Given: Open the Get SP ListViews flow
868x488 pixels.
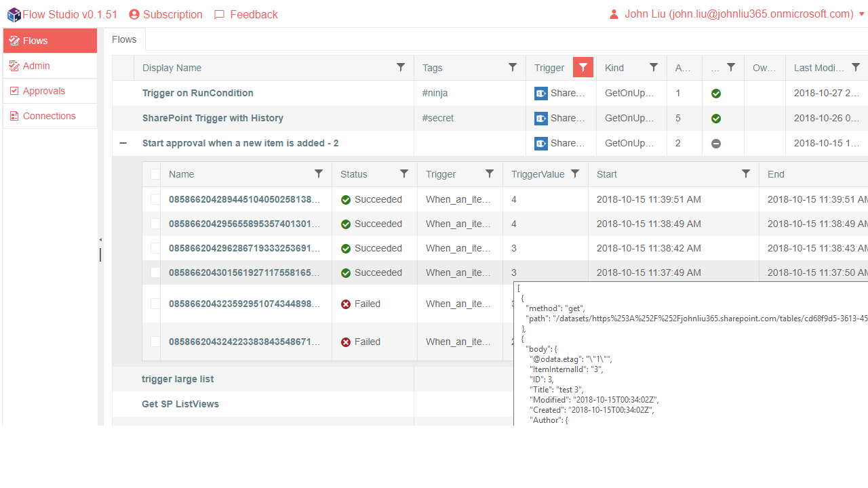Looking at the screenshot, I should point(180,404).
